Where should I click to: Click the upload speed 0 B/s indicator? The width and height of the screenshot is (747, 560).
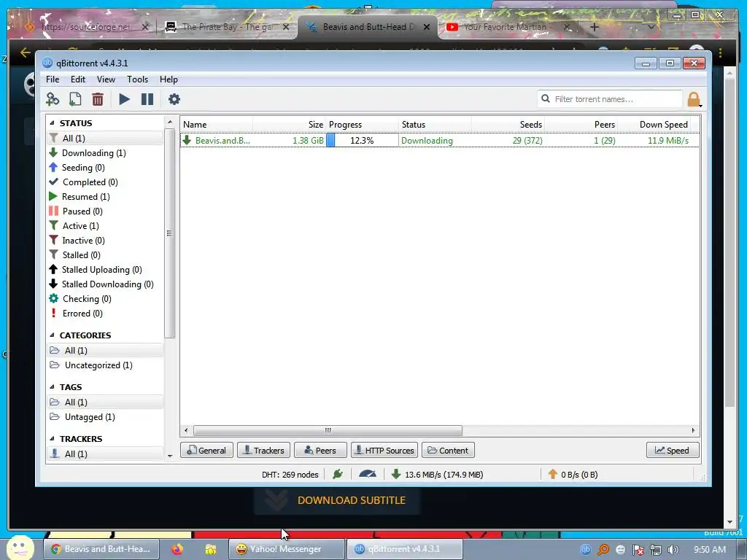click(x=573, y=474)
